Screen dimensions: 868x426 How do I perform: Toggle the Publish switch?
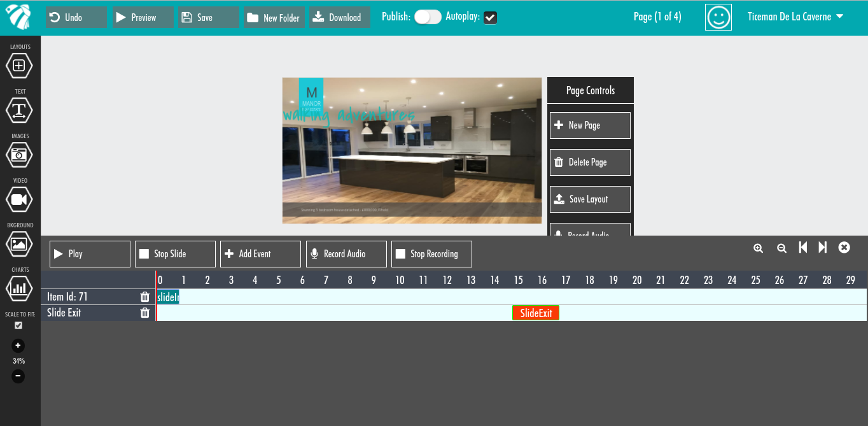pos(428,17)
